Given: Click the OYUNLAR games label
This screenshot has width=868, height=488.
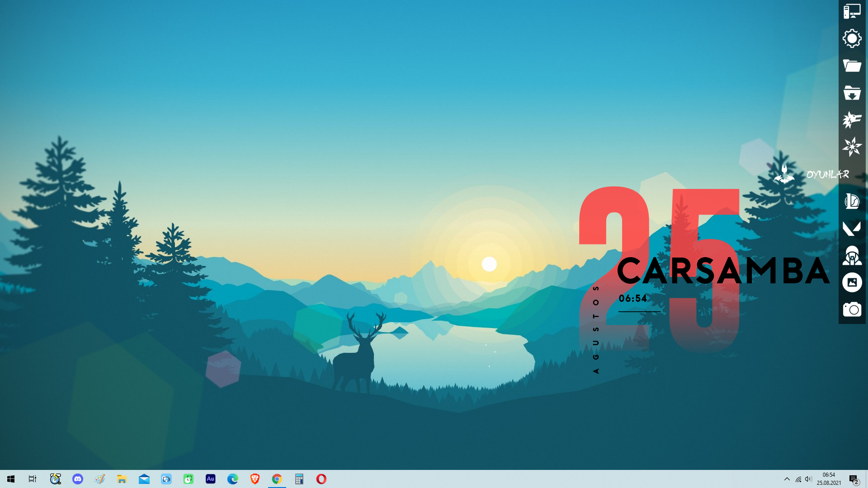Looking at the screenshot, I should point(827,174).
